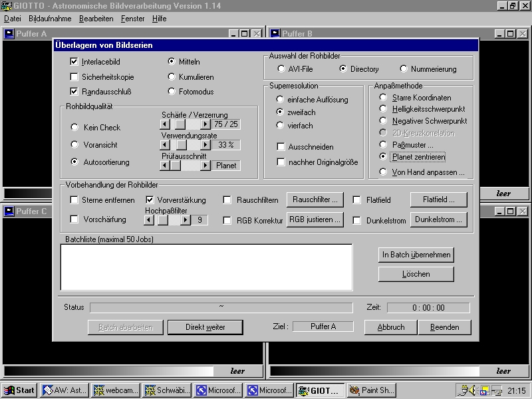Open the Schwäbi... taskbar window
Screen dimensions: 532x399
pos(166,390)
